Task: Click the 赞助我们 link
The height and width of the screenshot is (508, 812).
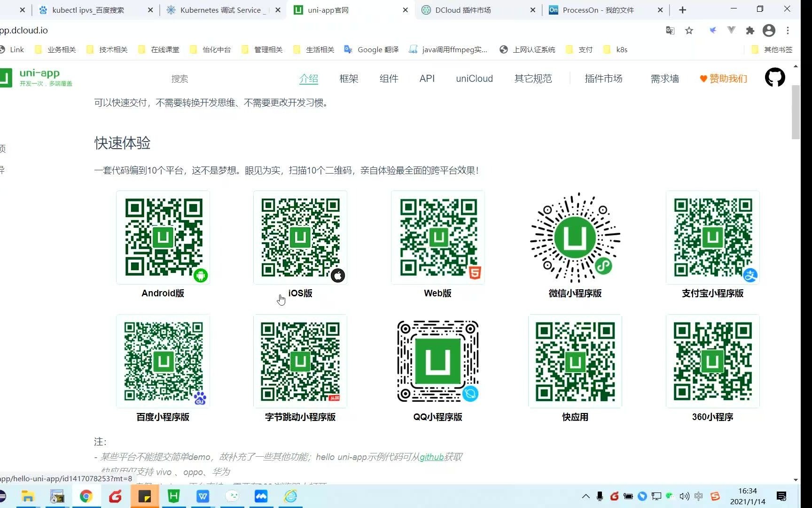Action: [724, 79]
